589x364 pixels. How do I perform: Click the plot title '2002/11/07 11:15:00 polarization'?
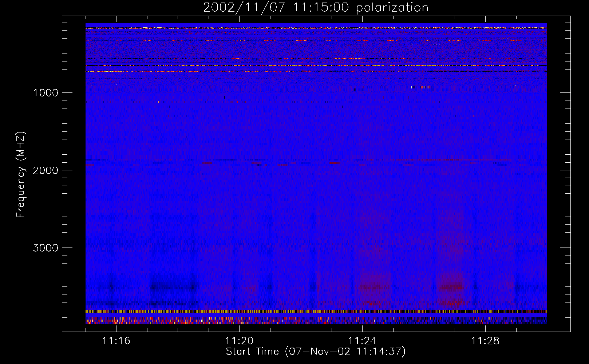(x=316, y=8)
